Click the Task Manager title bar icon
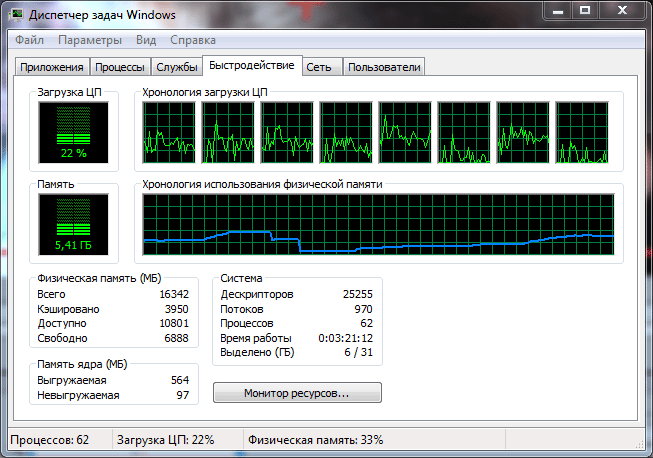This screenshot has height=458, width=653. click(x=17, y=15)
